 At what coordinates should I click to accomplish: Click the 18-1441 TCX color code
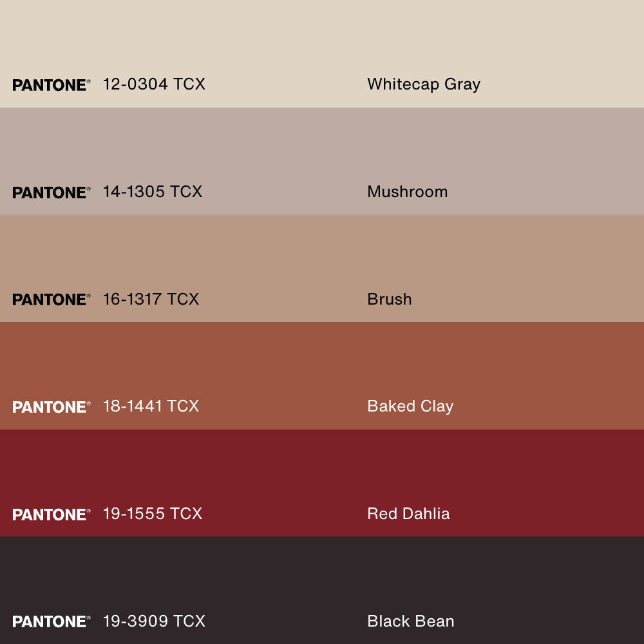[151, 406]
